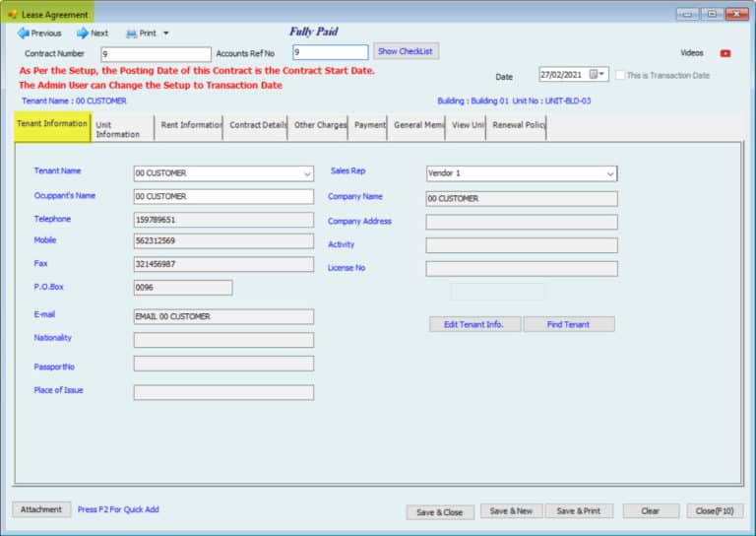Open the Other Charges tab
The image size is (756, 536).
(x=318, y=128)
